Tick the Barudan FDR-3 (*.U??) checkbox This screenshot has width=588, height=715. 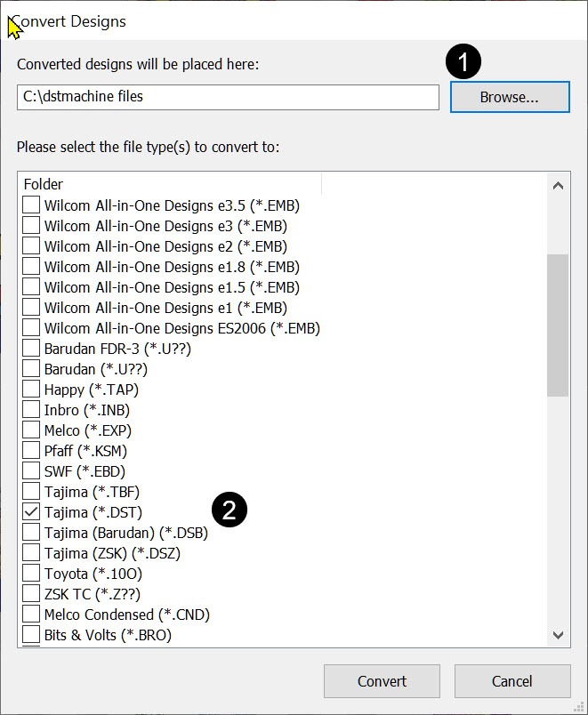point(31,349)
